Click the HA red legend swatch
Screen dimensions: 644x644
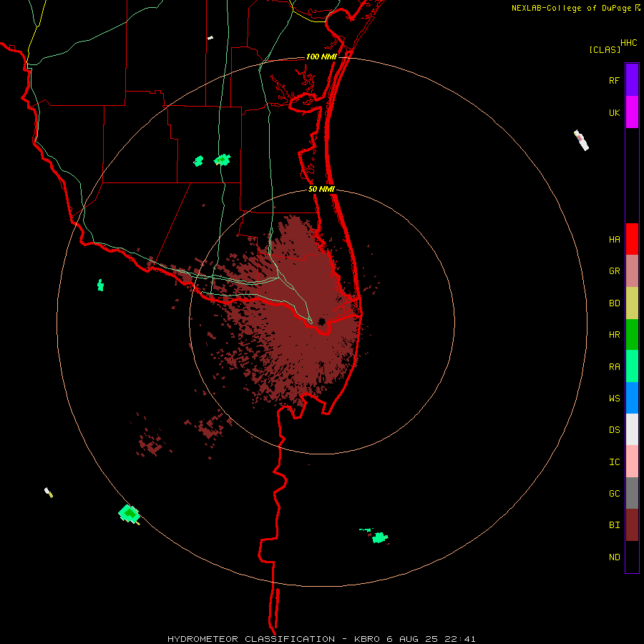pos(632,239)
